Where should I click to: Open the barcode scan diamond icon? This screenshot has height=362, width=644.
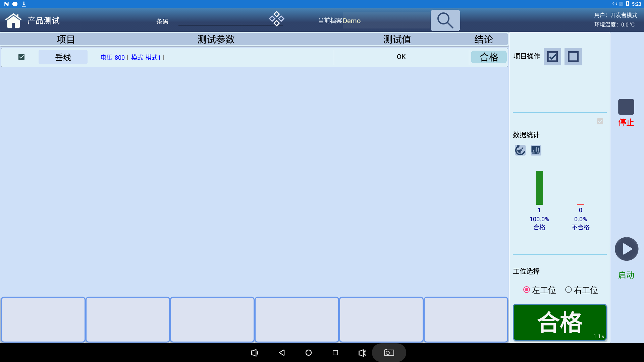click(276, 18)
